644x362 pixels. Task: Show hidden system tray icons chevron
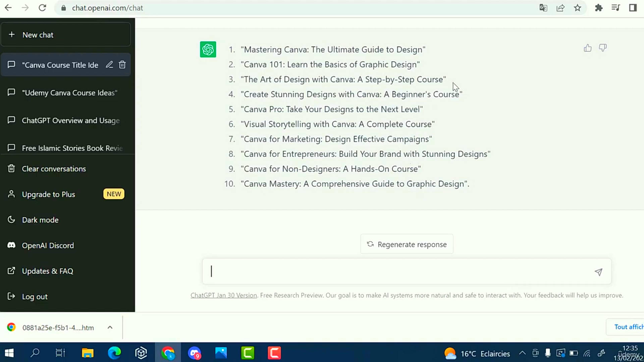click(522, 353)
